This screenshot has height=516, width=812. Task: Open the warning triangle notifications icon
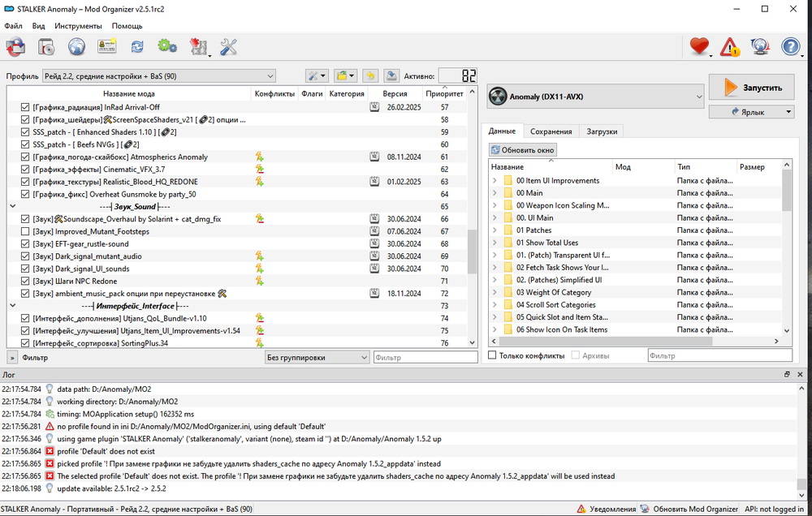coord(729,47)
